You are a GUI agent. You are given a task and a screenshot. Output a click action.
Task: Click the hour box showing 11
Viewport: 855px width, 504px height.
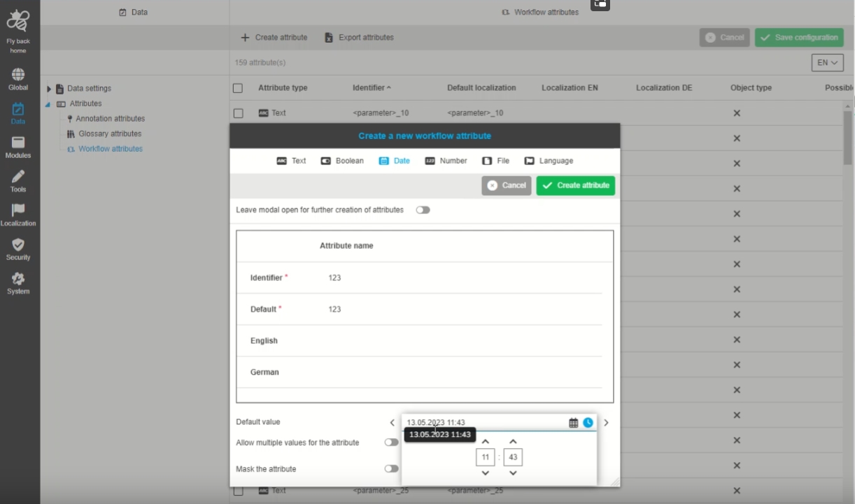(x=486, y=457)
